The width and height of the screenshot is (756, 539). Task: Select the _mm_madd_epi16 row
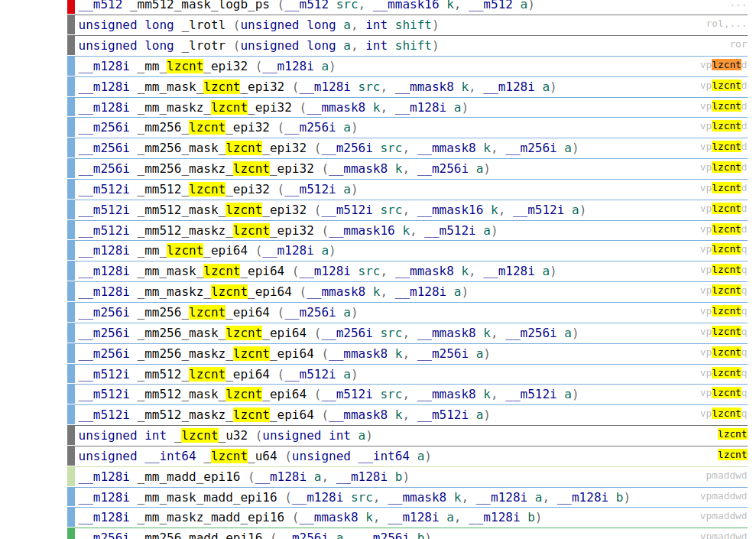tap(407, 477)
